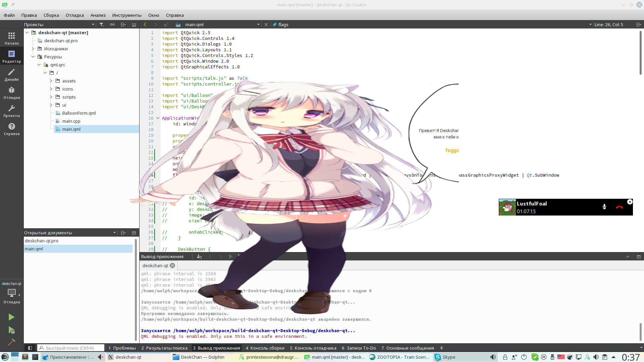
Task: Open the Анализ menu
Action: 98,15
